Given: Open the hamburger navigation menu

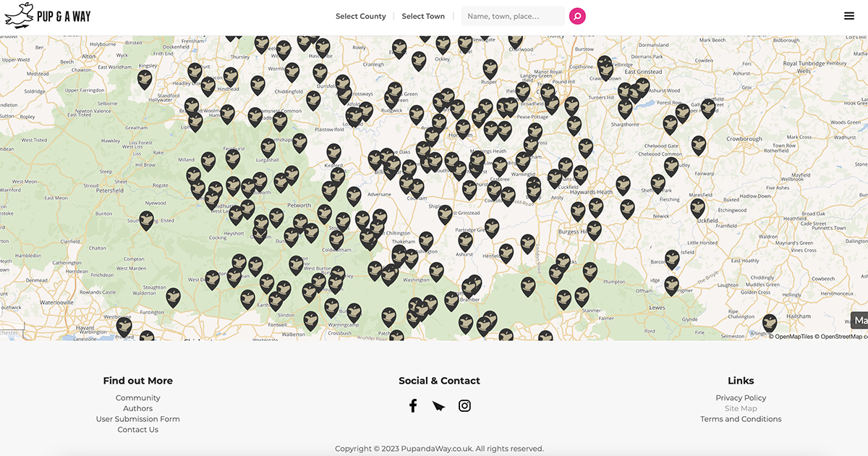Looking at the screenshot, I should [x=848, y=15].
